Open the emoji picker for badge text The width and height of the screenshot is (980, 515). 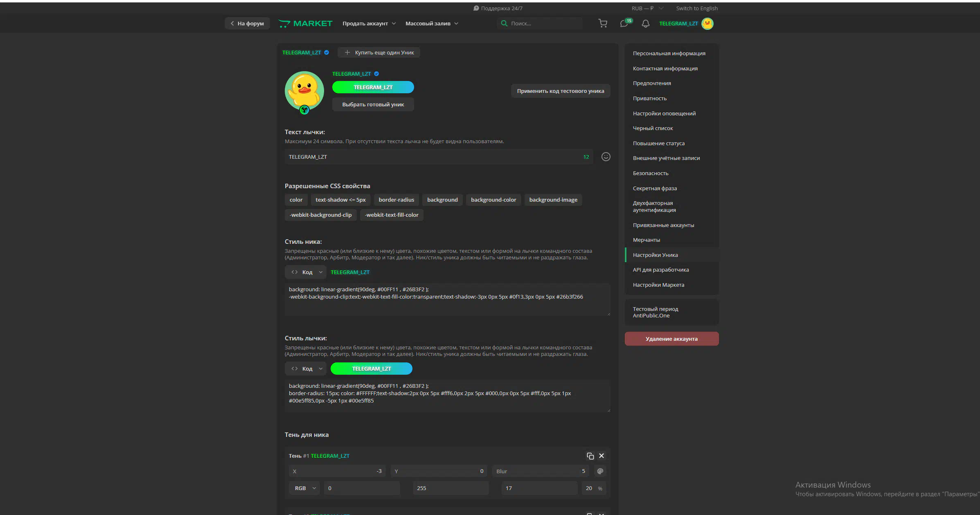pyautogui.click(x=606, y=157)
